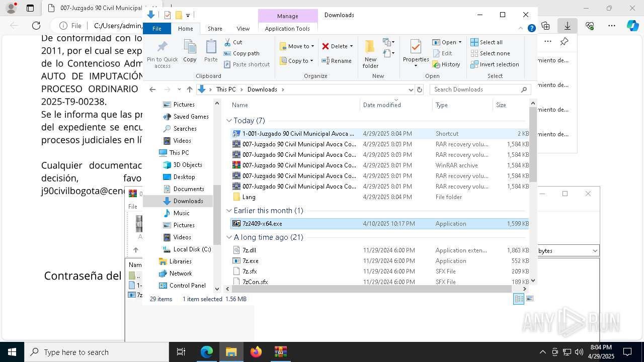Viewport: 644px width, 362px height.
Task: Open the Open button dropdown in ribbon
Action: click(459, 42)
